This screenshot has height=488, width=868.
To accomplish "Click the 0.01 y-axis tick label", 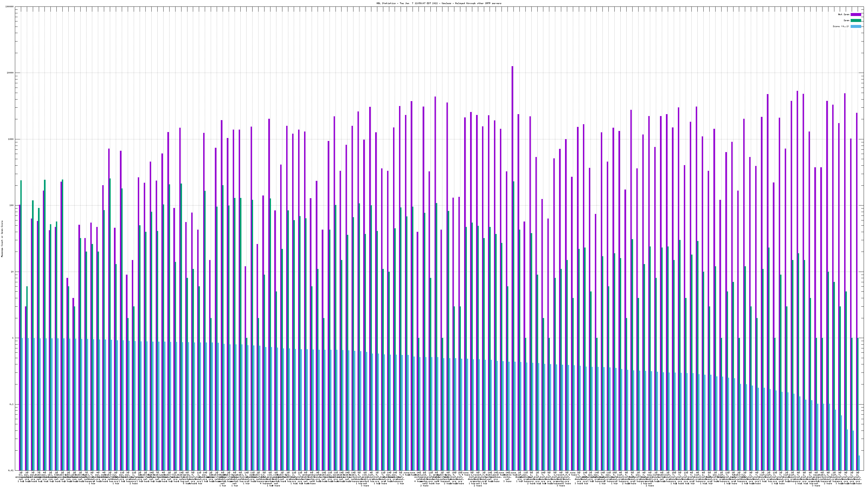I will [11, 470].
